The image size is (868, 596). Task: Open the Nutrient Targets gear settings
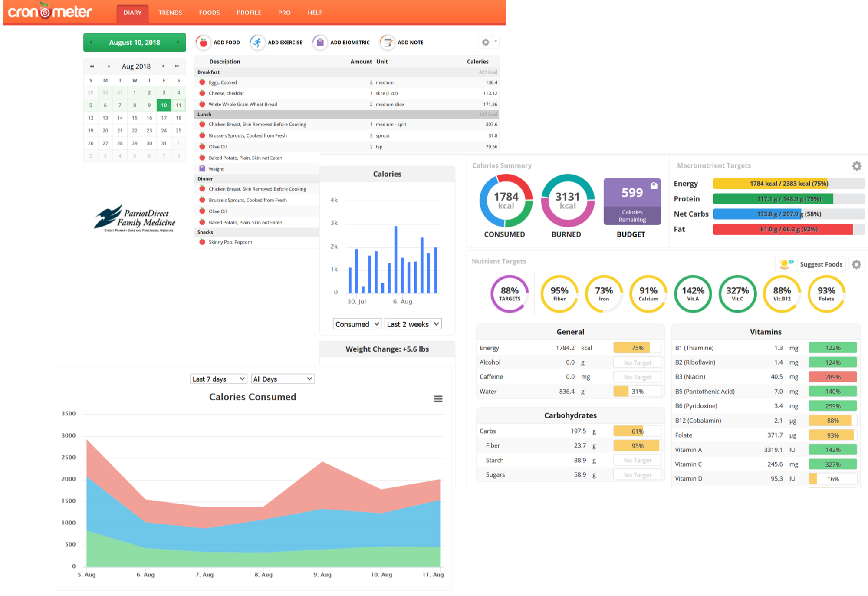click(x=856, y=264)
